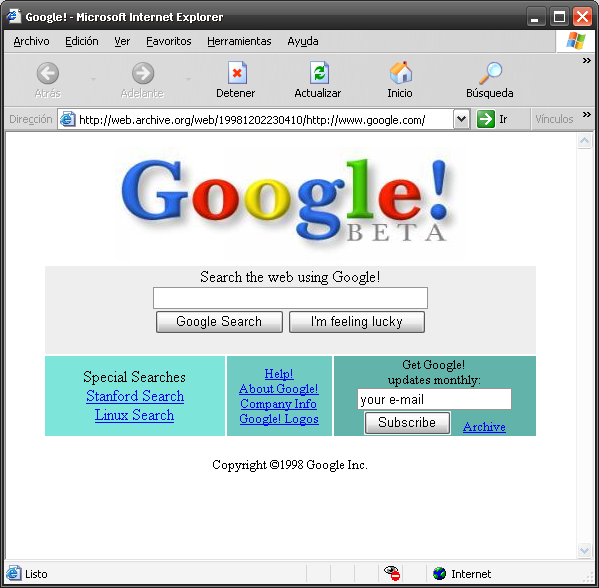The height and width of the screenshot is (588, 599).
Task: Click the scrollbar down arrow
Action: click(584, 551)
